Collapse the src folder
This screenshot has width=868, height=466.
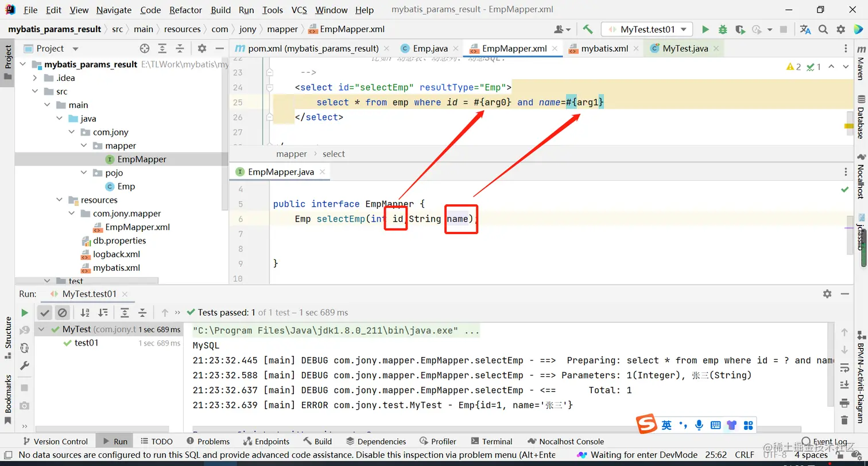pyautogui.click(x=35, y=91)
